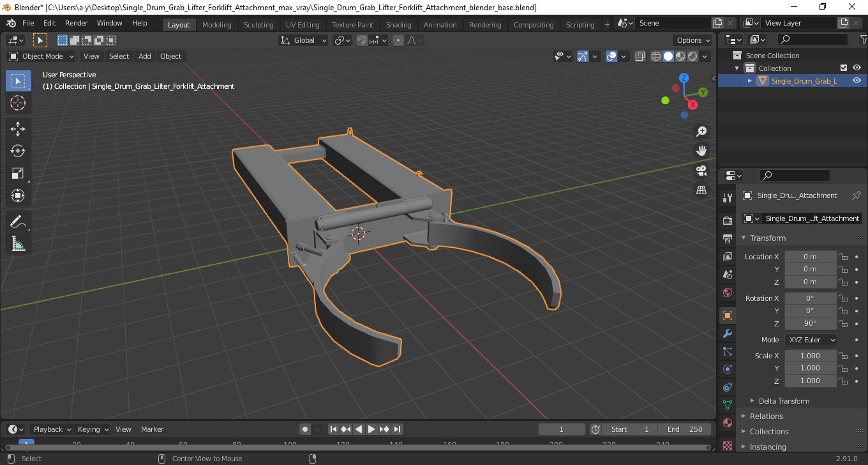Image resolution: width=868 pixels, height=465 pixels.
Task: Open the Tool properties tab
Action: point(727,198)
